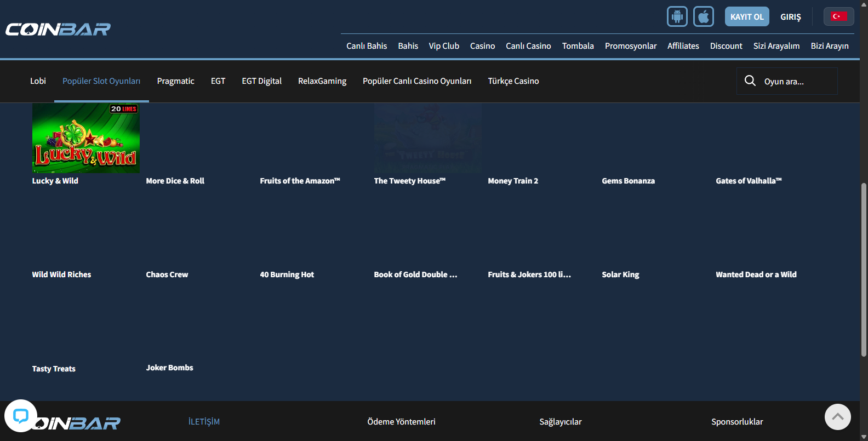Select the EGT Digital tab
868x441 pixels.
point(261,81)
